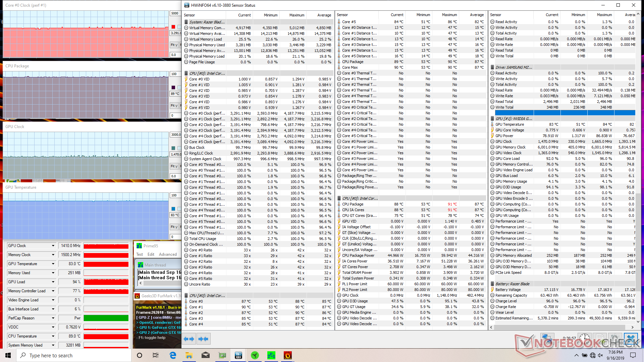Viewport: 644px width, 362px height.
Task: Click the blue X close sensors icon
Action: 631,338
